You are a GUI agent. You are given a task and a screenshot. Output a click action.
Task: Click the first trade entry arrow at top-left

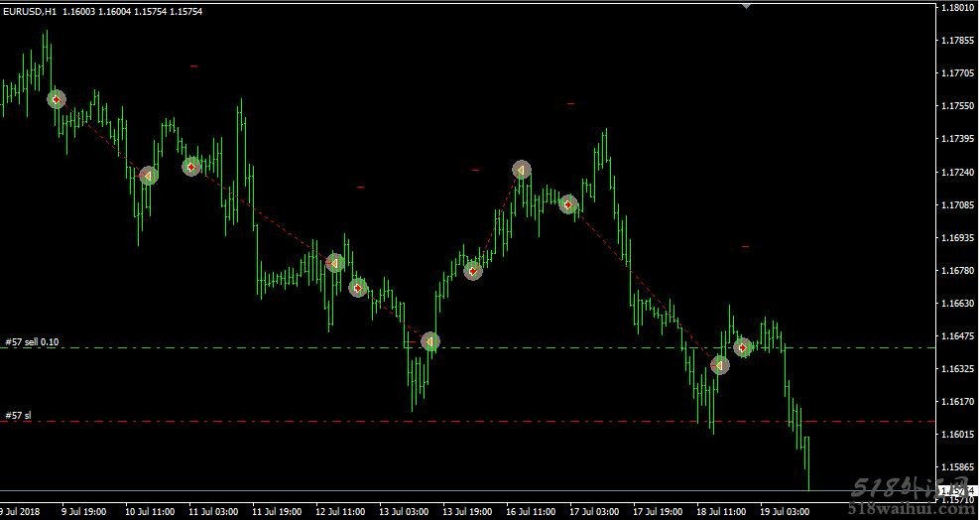(57, 99)
